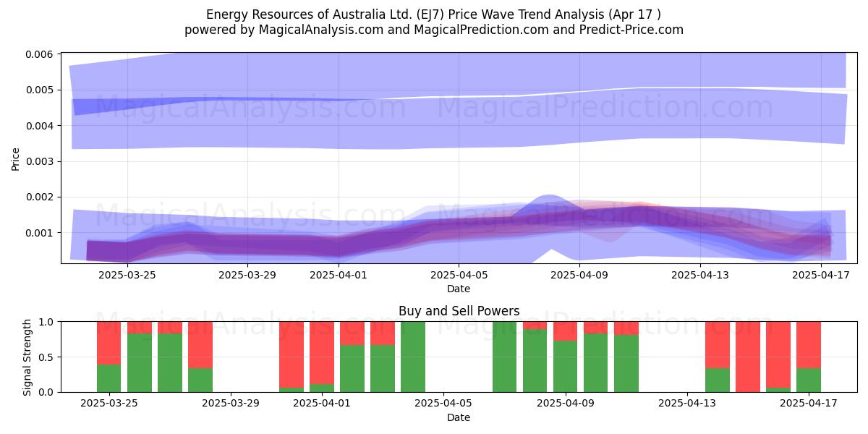Click the 2025-03-29 tick under the Buy and Sell chart

point(231,404)
